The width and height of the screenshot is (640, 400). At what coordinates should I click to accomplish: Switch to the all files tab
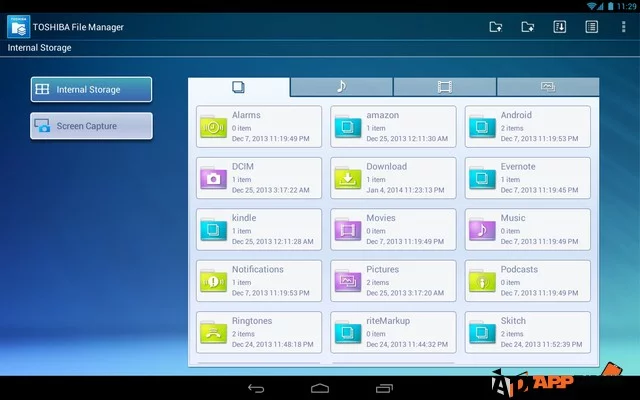pos(239,87)
